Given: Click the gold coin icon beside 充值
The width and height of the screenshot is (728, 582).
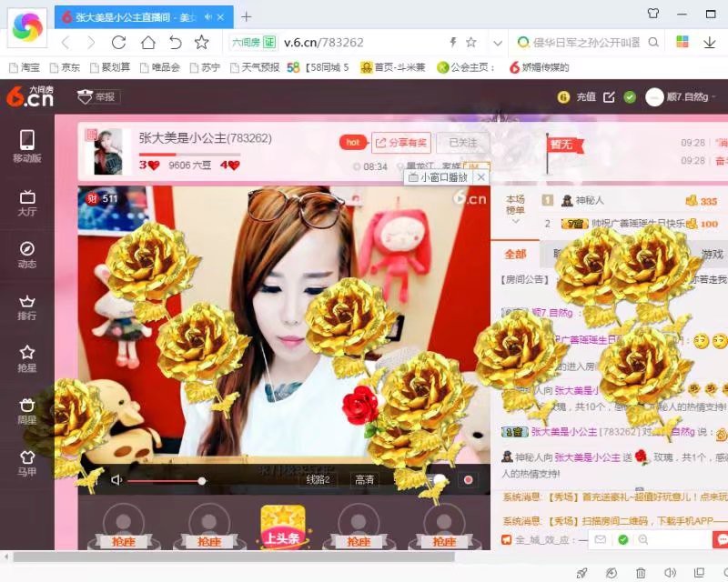Looking at the screenshot, I should click(563, 97).
